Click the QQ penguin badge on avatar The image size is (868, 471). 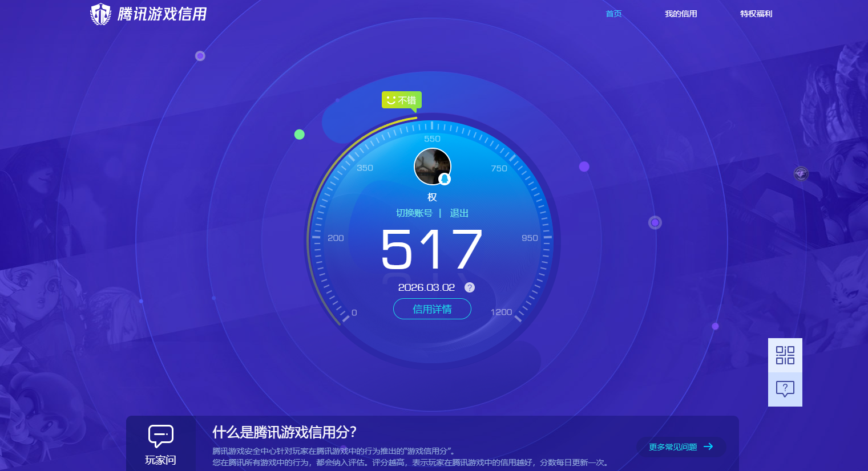pyautogui.click(x=445, y=179)
